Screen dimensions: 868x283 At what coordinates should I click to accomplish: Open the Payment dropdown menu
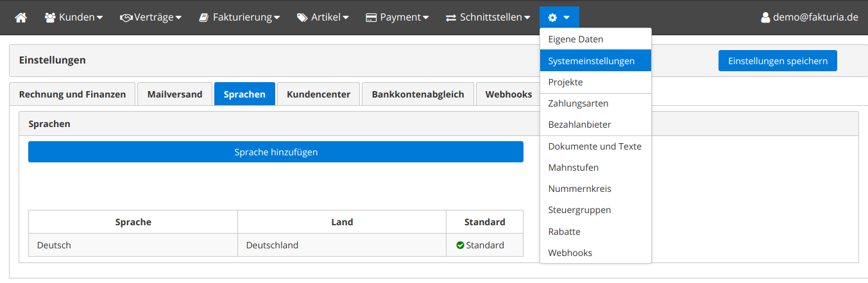pos(397,17)
